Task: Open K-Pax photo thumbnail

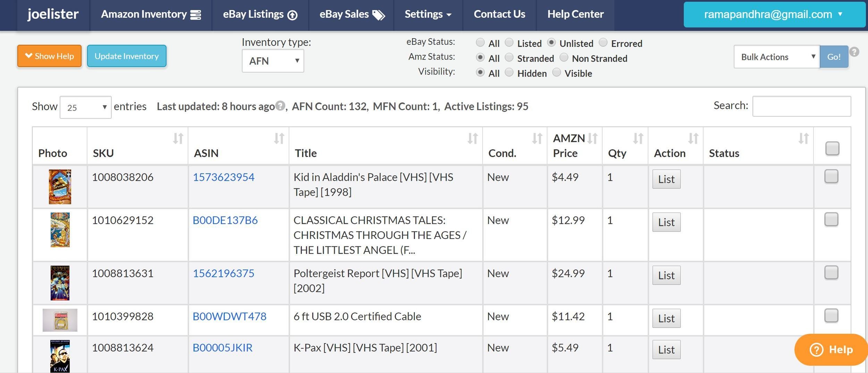Action: coord(60,356)
